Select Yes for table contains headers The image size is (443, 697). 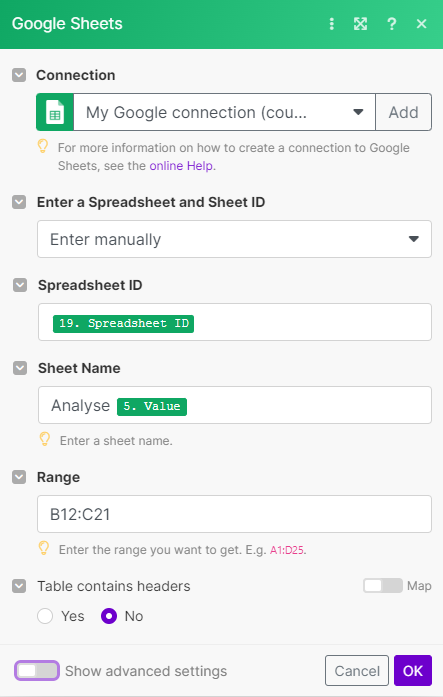(x=45, y=616)
